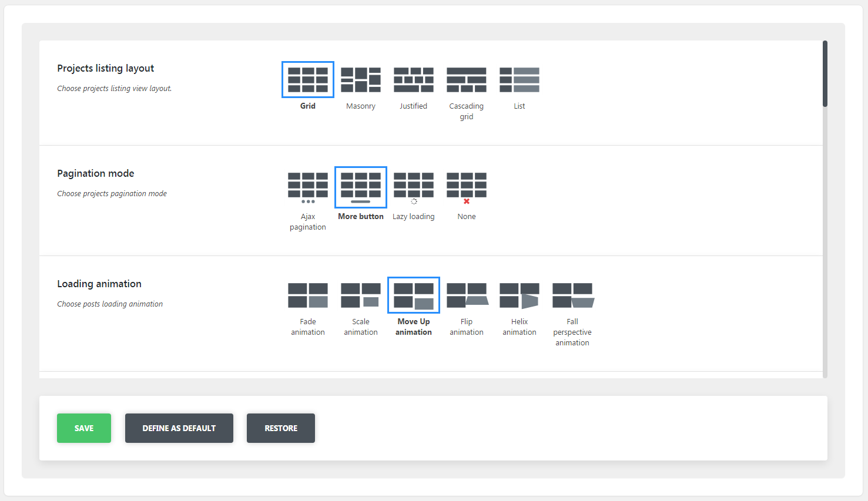
Task: Click the 'Flip animation' label text
Action: [x=467, y=327]
